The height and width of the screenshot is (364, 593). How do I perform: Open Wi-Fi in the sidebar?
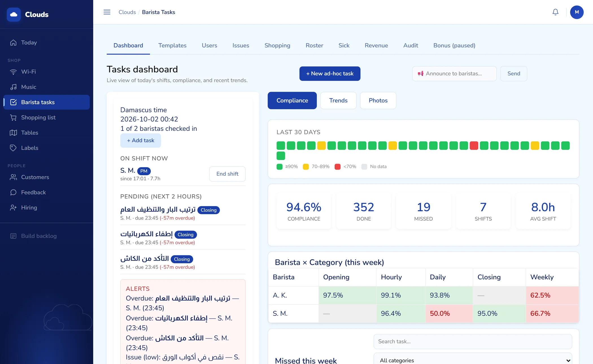click(x=47, y=72)
